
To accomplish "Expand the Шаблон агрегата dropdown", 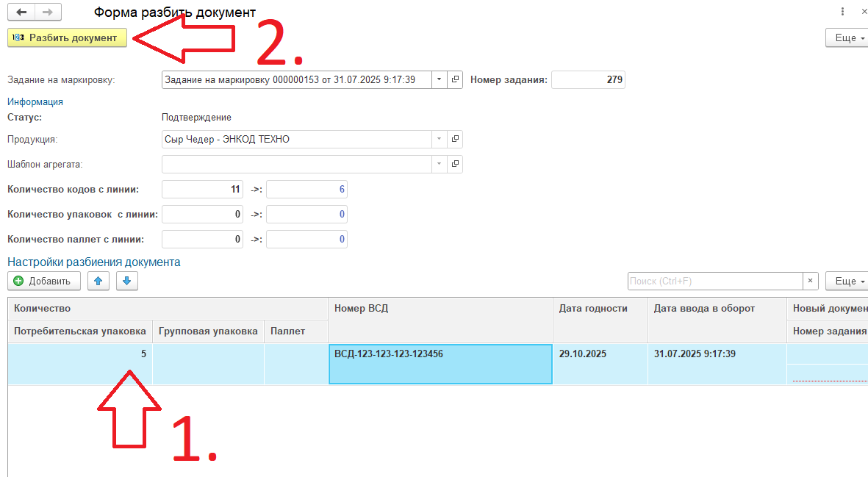I will [440, 164].
